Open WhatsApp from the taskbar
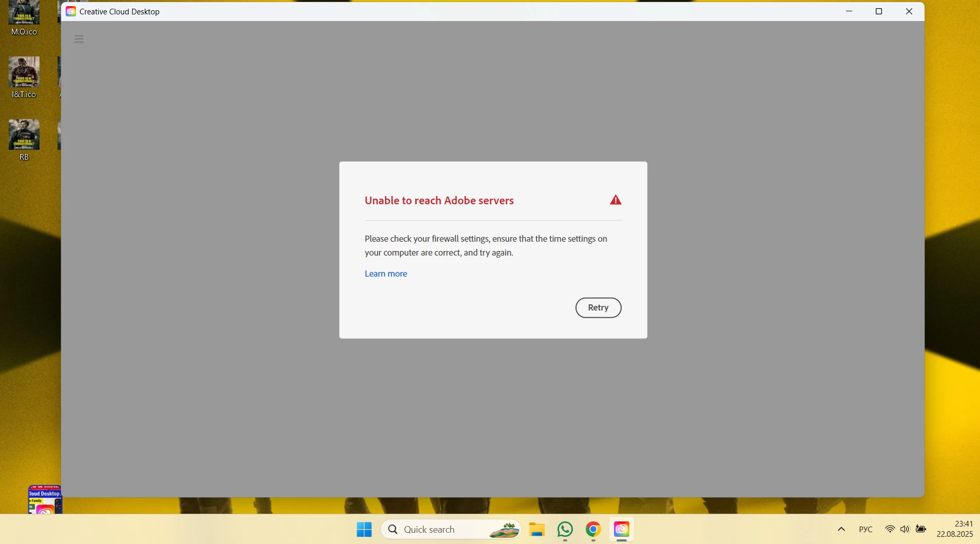The height and width of the screenshot is (544, 980). pyautogui.click(x=565, y=529)
